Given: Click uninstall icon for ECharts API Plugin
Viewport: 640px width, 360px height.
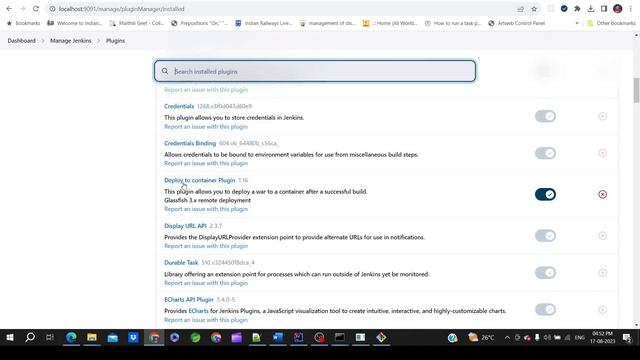Looking at the screenshot, I should [x=602, y=309].
